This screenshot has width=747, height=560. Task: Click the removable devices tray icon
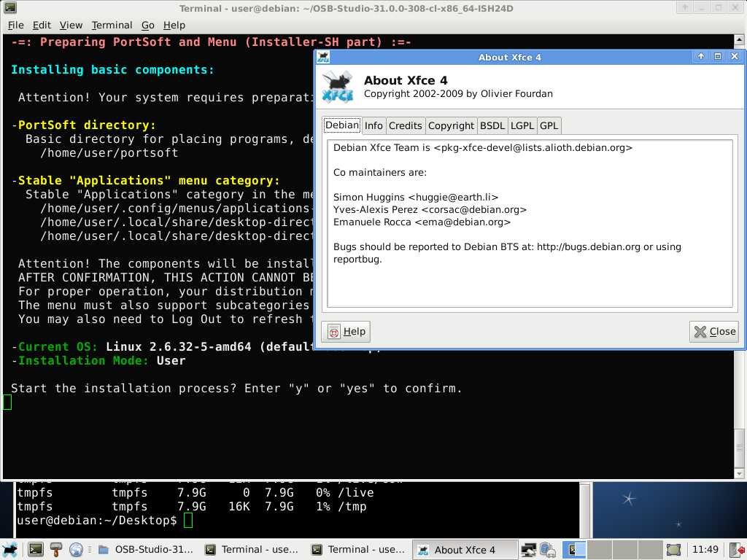click(548, 550)
